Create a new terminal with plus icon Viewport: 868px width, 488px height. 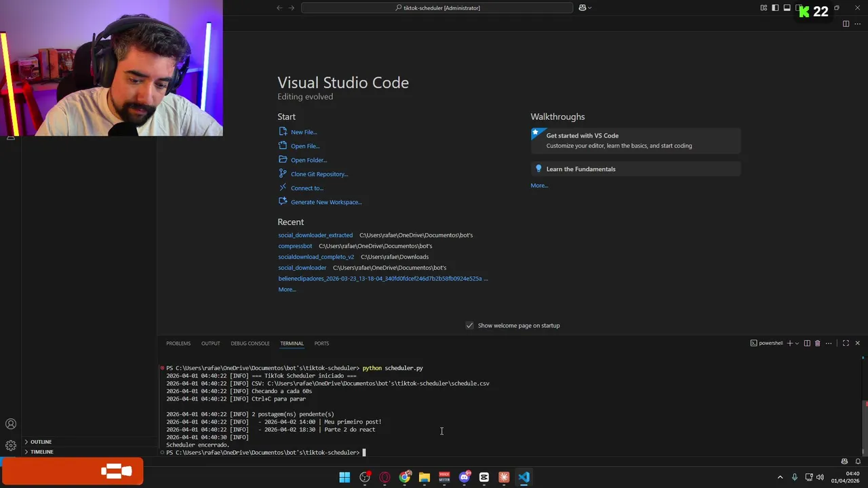(x=789, y=343)
